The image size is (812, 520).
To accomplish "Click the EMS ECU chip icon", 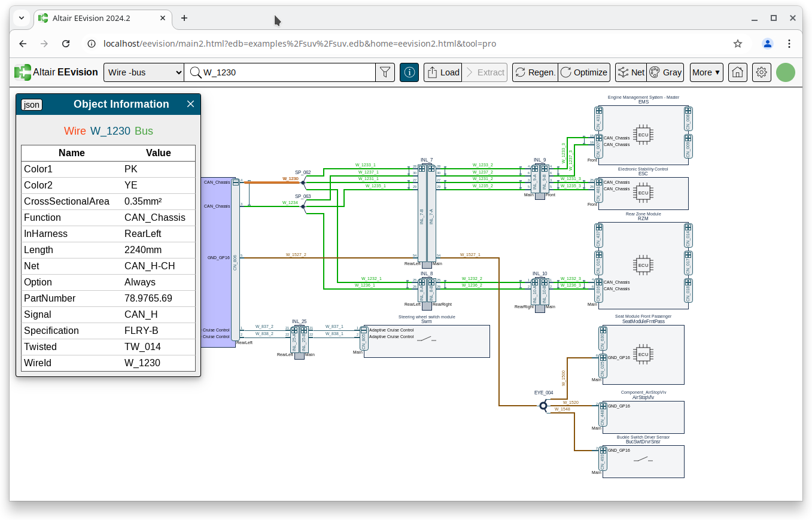I will point(643,135).
